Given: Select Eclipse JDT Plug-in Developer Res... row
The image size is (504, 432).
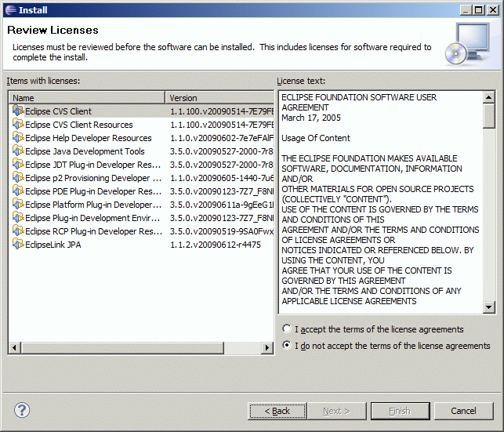Looking at the screenshot, I should pos(141,165).
